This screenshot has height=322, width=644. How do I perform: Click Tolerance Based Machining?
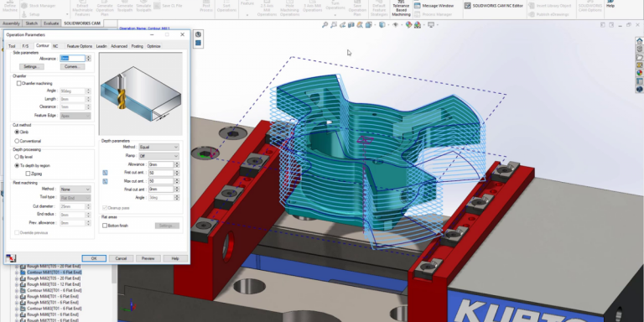pos(401,8)
